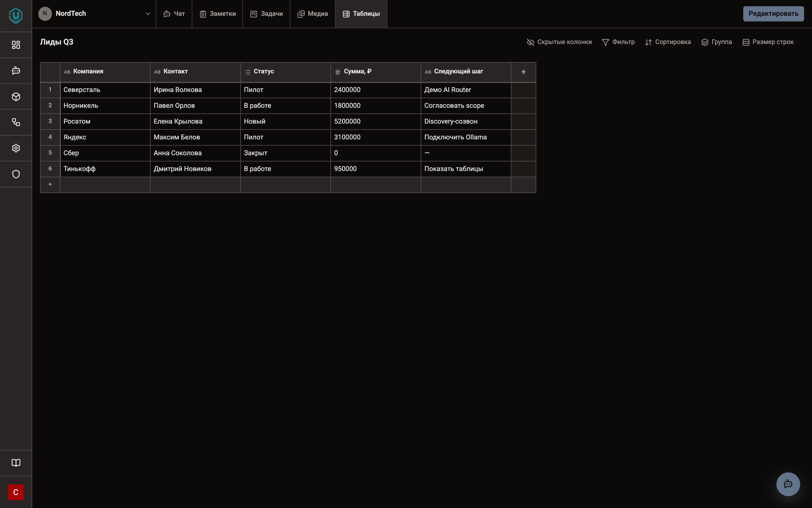
Task: Click the Следующий шаг column header
Action: tap(466, 72)
